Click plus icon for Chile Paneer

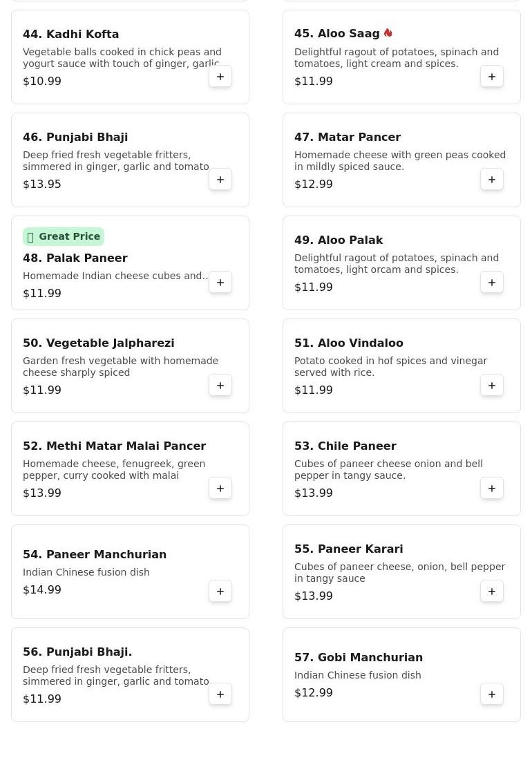[x=492, y=489]
